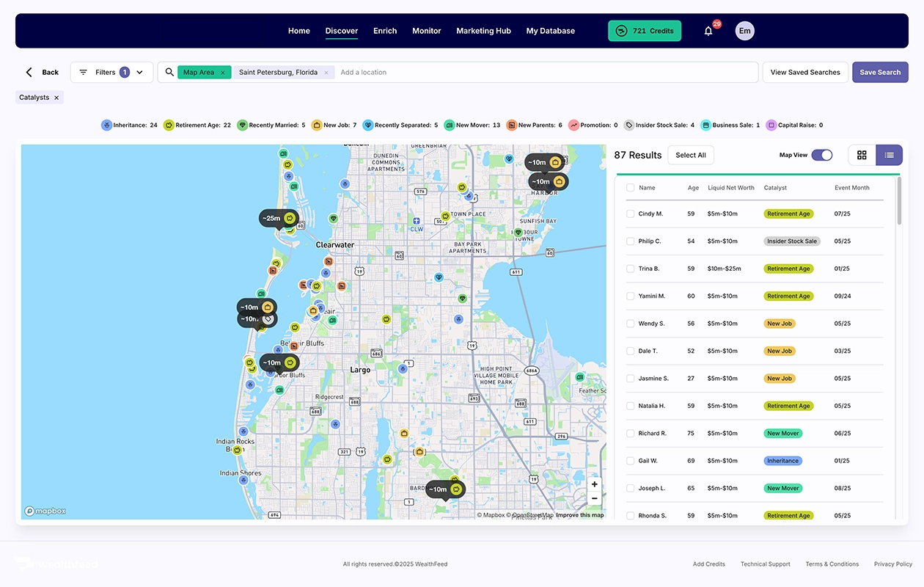Expand the Filters dropdown
Viewport: 924px width, 587px height.
pyautogui.click(x=112, y=72)
